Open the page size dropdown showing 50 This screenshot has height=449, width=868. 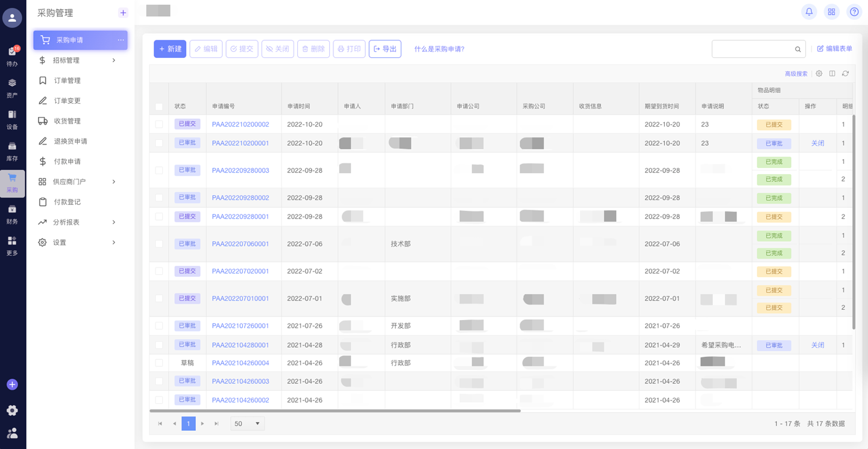coord(248,424)
